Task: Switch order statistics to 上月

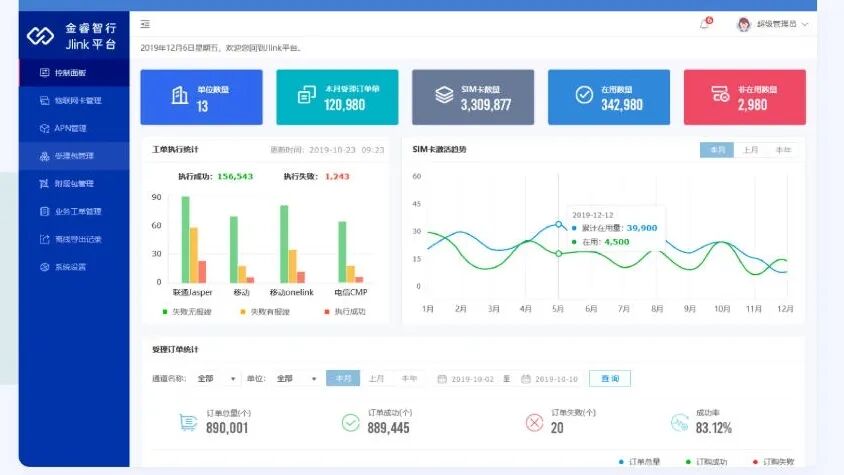Action: (x=376, y=379)
